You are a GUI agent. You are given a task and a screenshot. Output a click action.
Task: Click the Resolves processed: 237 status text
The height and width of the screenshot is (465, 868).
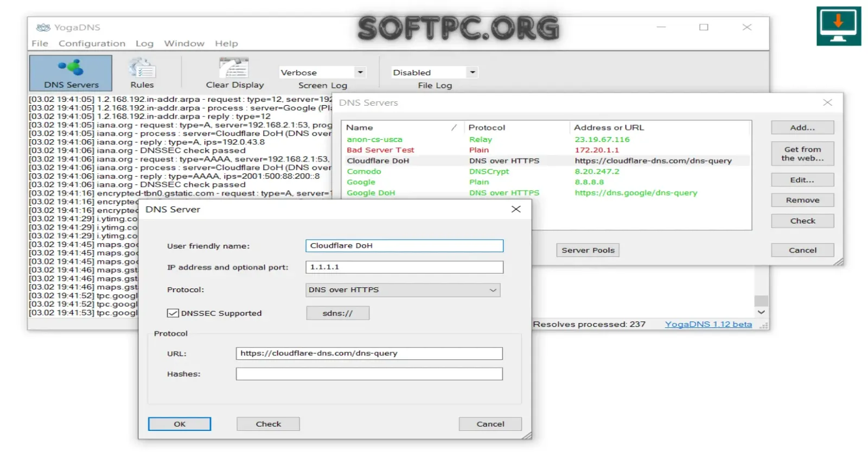(x=589, y=324)
